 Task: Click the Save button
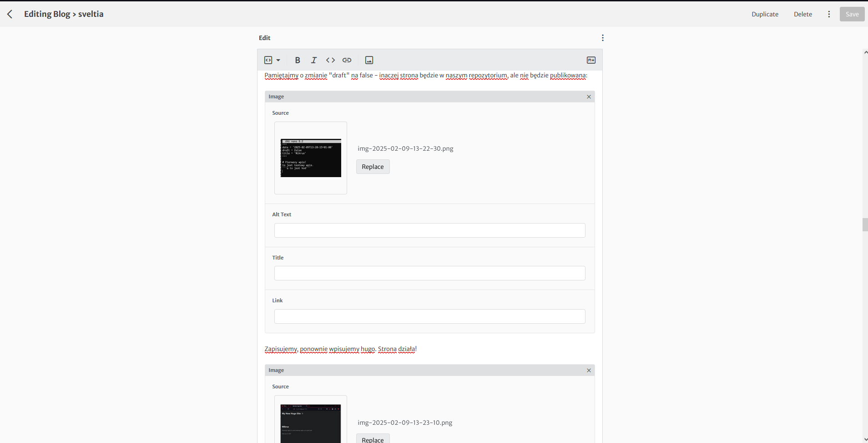[x=852, y=14]
